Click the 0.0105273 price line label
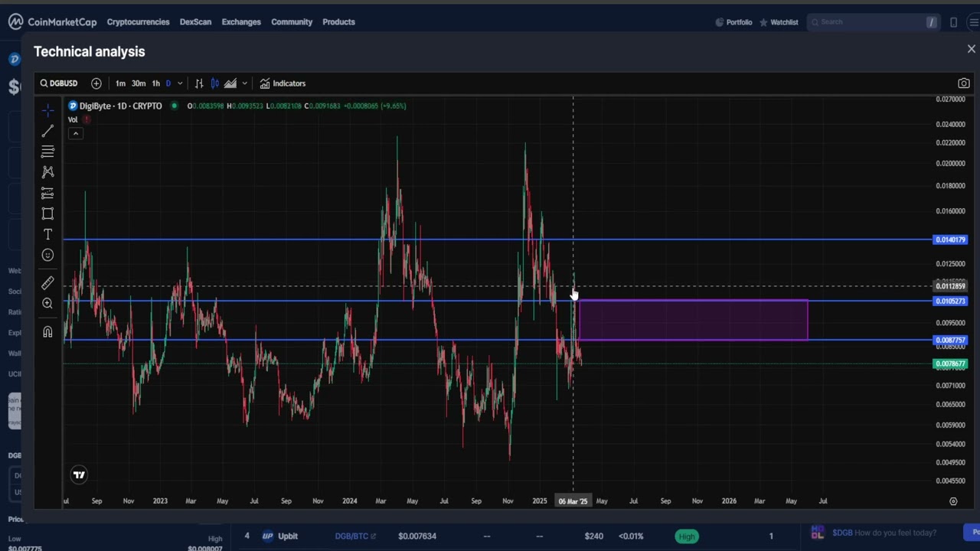The height and width of the screenshot is (551, 980). [951, 301]
